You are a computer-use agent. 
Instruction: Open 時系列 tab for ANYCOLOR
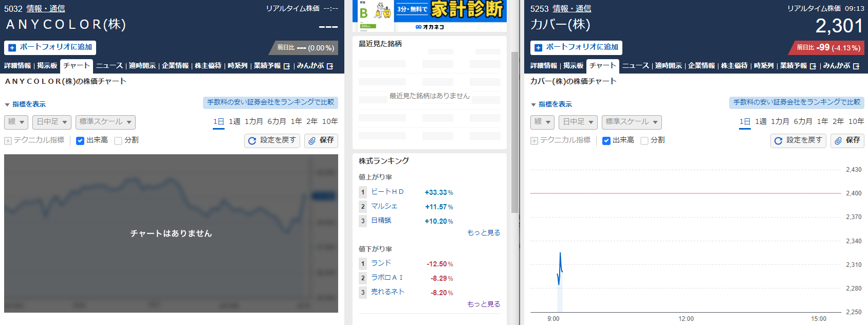pos(237,66)
